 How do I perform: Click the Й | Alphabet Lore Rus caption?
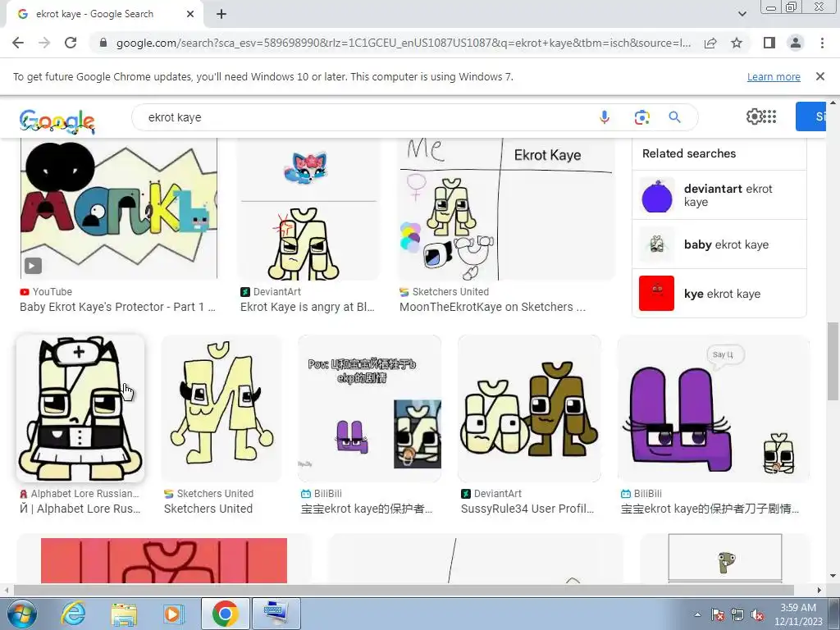(80, 509)
